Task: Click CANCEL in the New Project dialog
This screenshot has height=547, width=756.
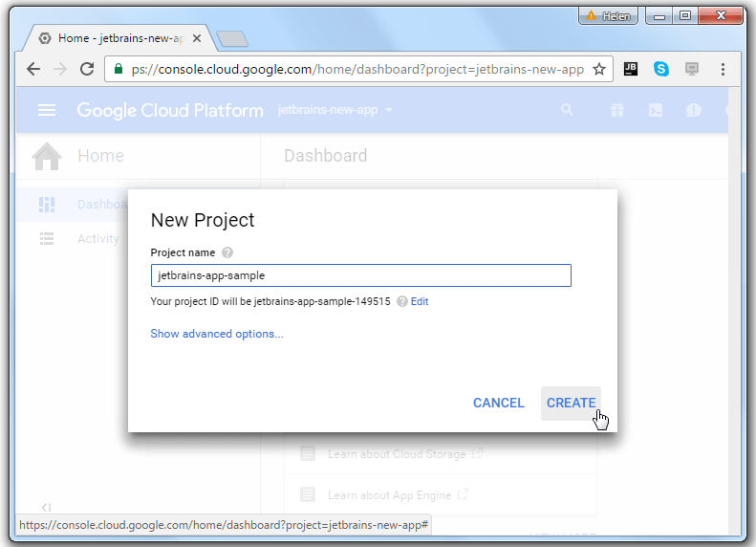Action: pyautogui.click(x=498, y=403)
